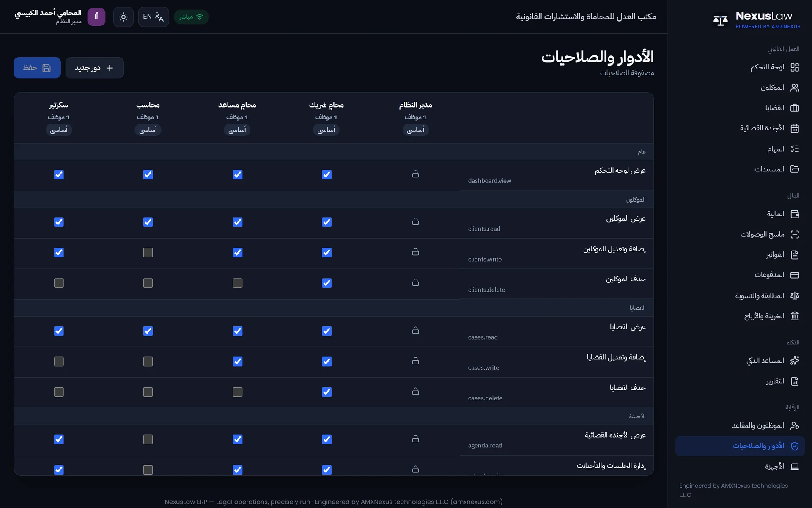
Task: Click the calendar icon for الأجندة القضائية
Action: point(795,128)
